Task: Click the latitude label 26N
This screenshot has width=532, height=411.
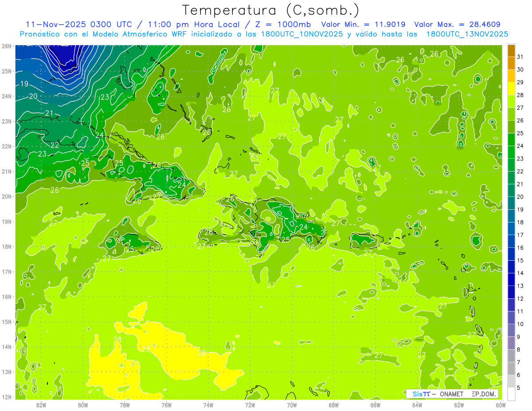Action: pyautogui.click(x=7, y=46)
